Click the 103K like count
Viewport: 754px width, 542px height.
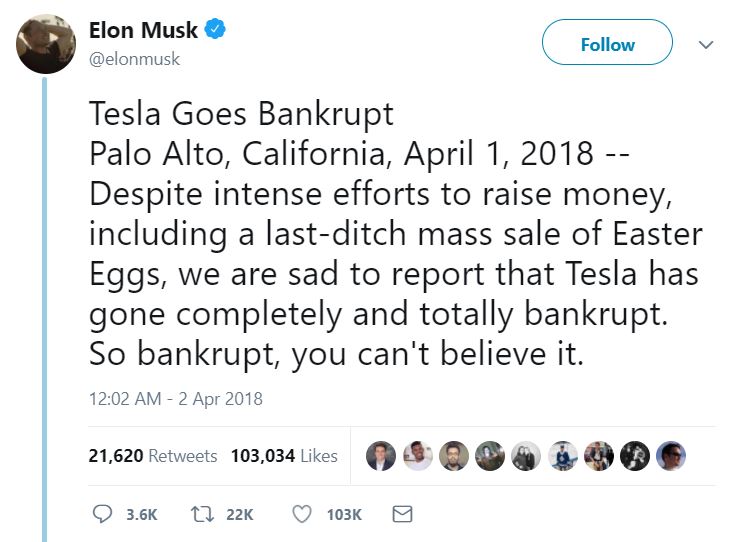point(344,515)
